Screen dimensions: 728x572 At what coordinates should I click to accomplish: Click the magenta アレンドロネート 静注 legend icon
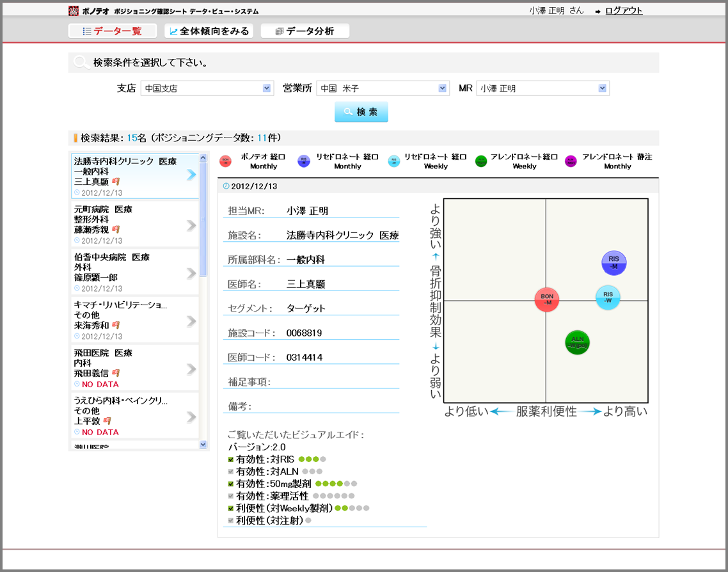tap(571, 162)
